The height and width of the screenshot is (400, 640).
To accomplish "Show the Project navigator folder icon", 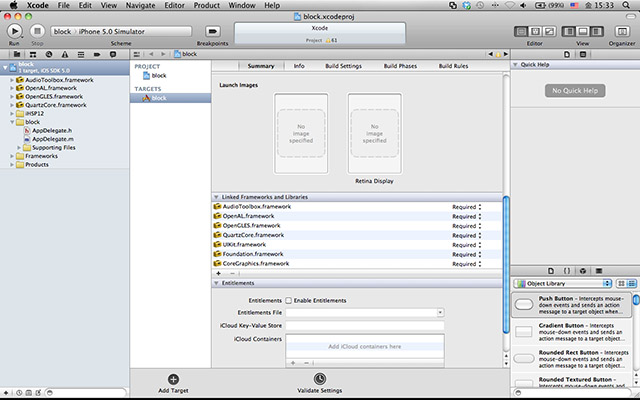I will (x=17, y=54).
